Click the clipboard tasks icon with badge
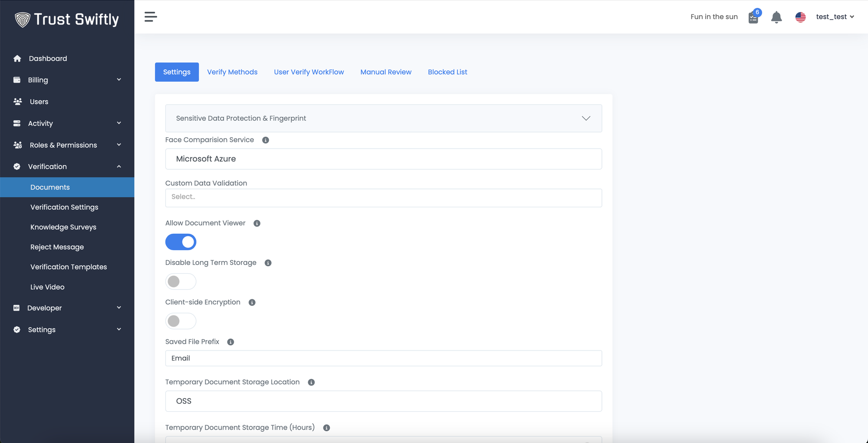868x443 pixels. [x=753, y=17]
